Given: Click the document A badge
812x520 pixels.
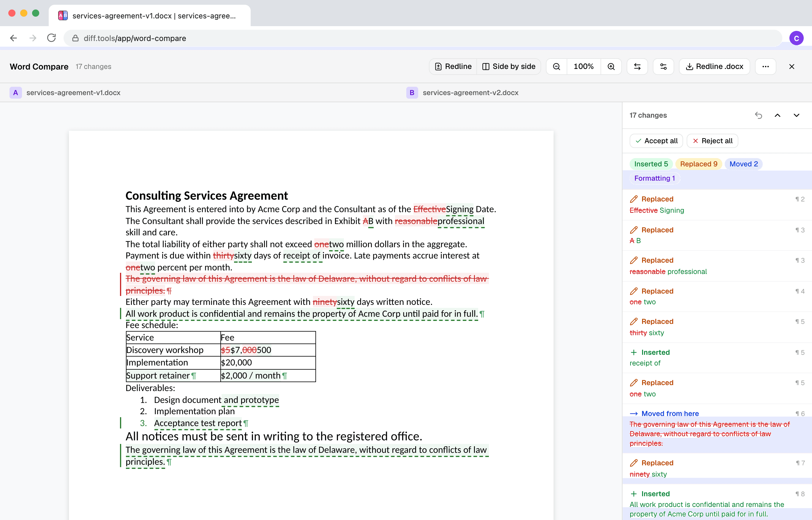Looking at the screenshot, I should (x=15, y=92).
